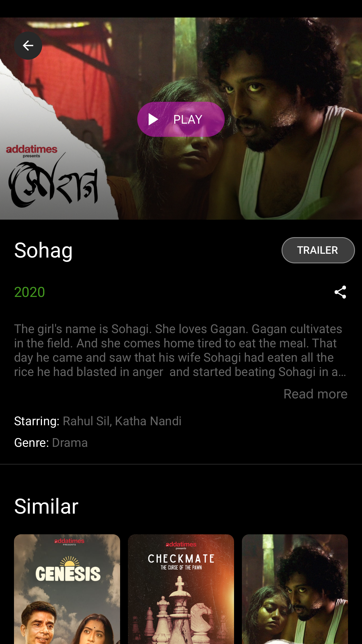
Task: Click the addatimes logo on banner
Action: 32,151
